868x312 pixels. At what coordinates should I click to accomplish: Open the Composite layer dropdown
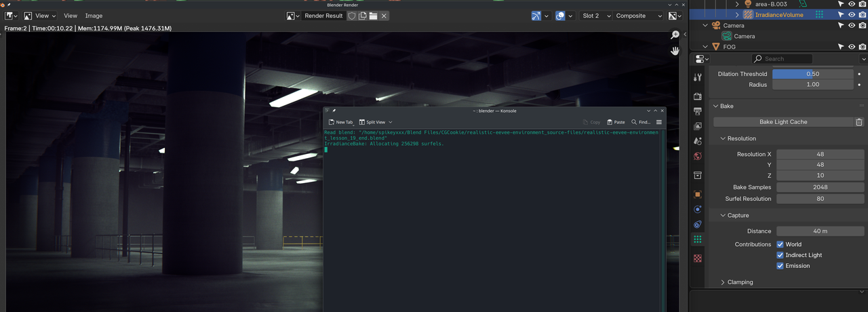point(638,16)
